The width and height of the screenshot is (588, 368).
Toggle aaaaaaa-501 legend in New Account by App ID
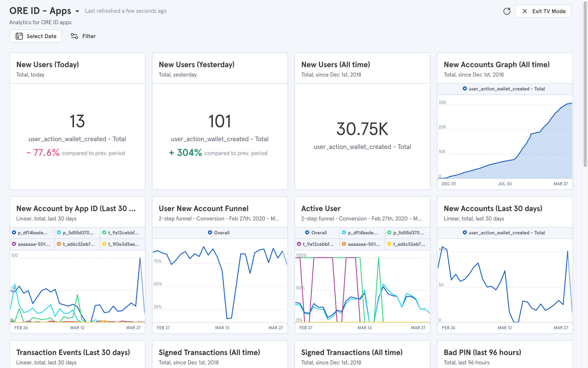coord(32,244)
